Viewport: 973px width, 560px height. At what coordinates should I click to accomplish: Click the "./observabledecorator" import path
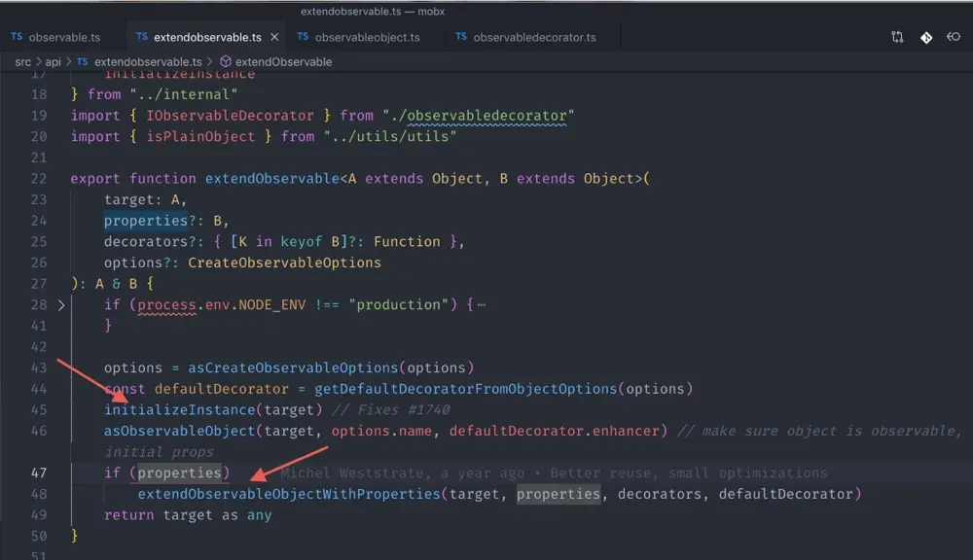coord(479,116)
